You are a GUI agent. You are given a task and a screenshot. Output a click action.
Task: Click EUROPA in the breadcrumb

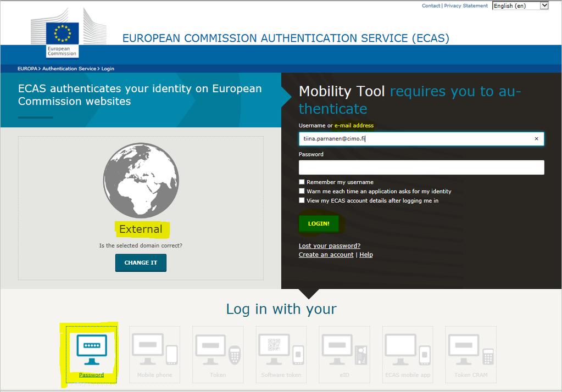click(27, 69)
